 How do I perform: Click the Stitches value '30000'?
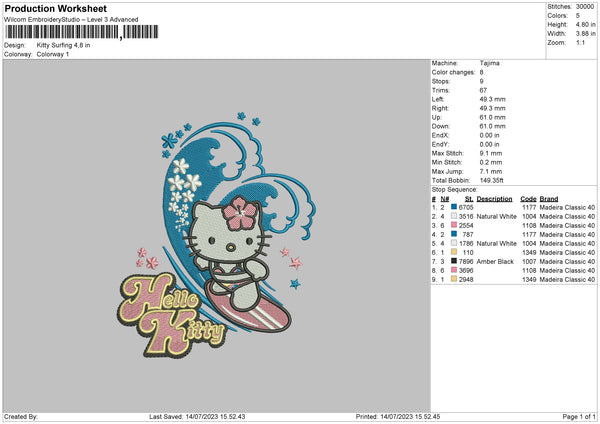[x=585, y=7]
